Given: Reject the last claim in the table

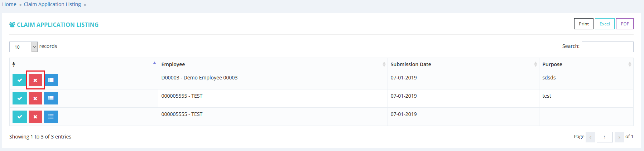Looking at the screenshot, I should click(x=35, y=117).
